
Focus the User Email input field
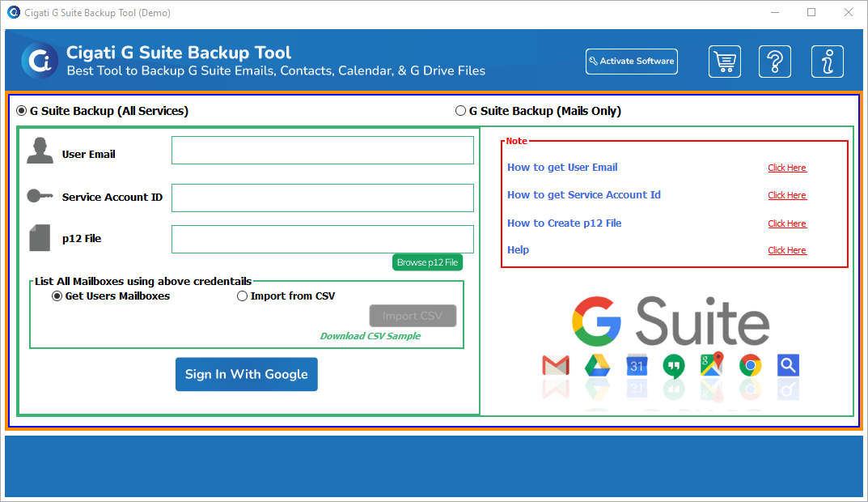click(323, 150)
